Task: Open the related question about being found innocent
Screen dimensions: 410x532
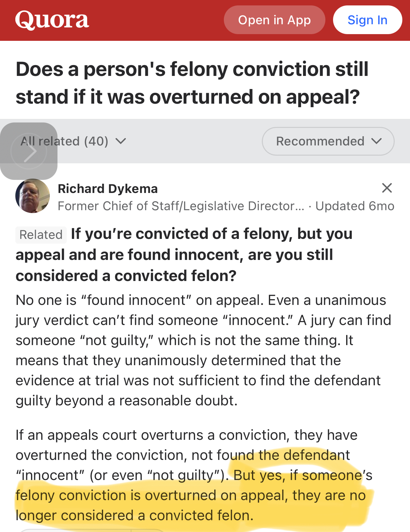Action: (x=184, y=255)
